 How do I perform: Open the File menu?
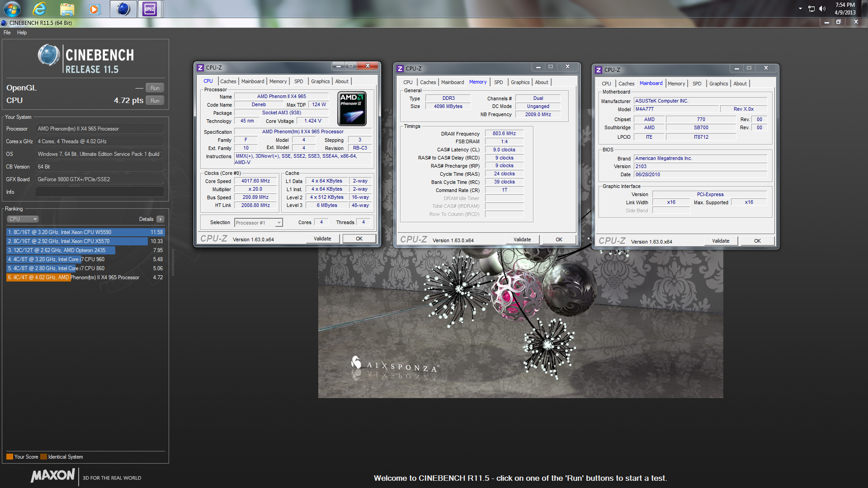[x=7, y=33]
